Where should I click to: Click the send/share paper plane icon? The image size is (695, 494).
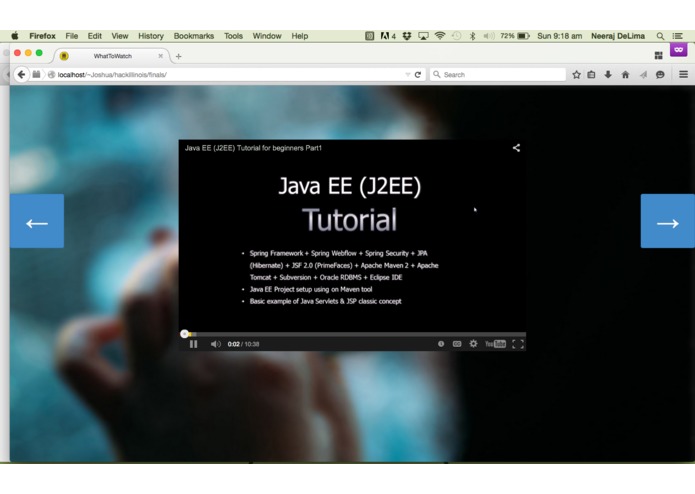643,74
